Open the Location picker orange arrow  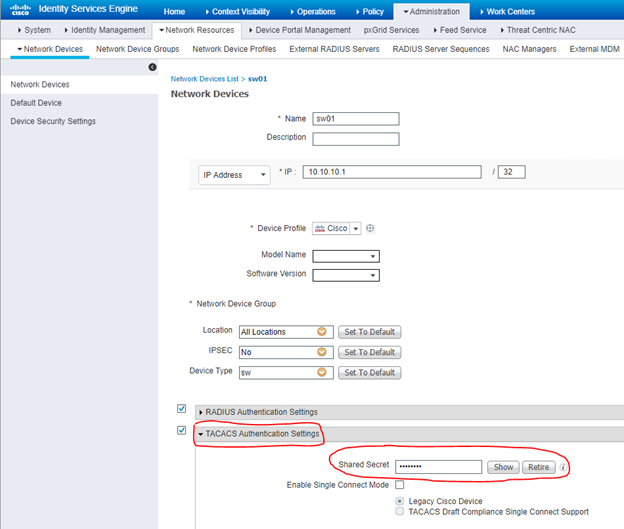[x=322, y=332]
